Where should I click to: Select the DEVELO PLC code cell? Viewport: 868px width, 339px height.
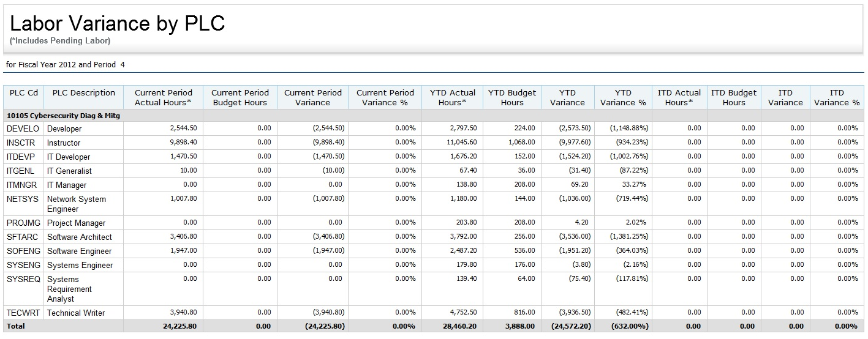coord(23,129)
